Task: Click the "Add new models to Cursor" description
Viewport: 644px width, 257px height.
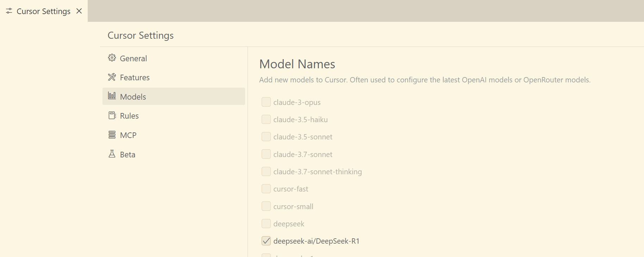Action: [x=425, y=80]
